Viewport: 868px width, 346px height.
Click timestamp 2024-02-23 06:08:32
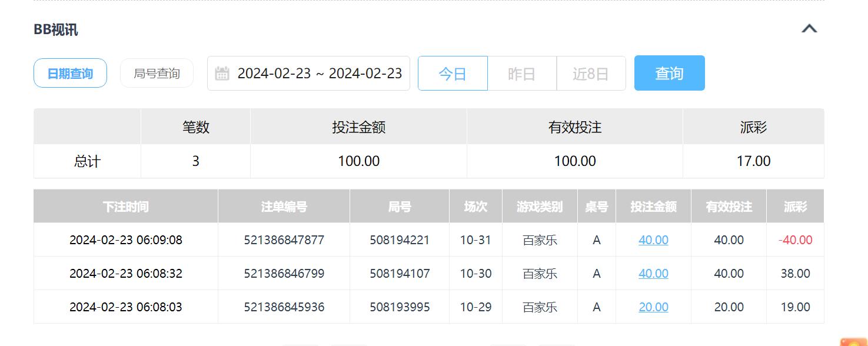pos(126,274)
